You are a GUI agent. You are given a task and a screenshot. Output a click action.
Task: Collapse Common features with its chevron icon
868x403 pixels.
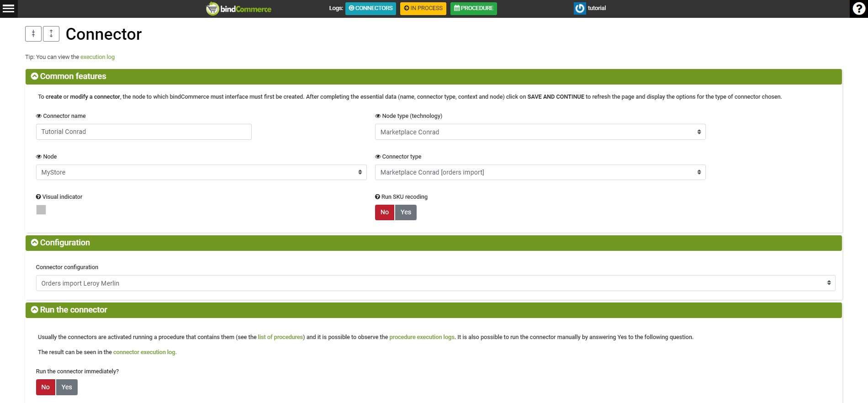point(35,76)
